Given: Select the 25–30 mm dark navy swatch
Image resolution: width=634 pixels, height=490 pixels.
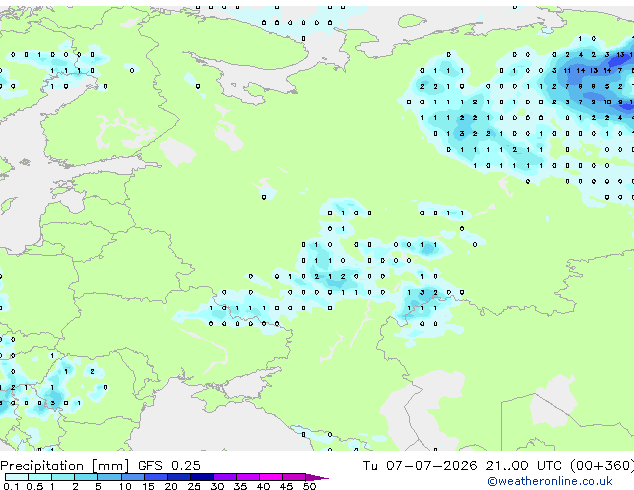Looking at the screenshot, I should [202, 477].
